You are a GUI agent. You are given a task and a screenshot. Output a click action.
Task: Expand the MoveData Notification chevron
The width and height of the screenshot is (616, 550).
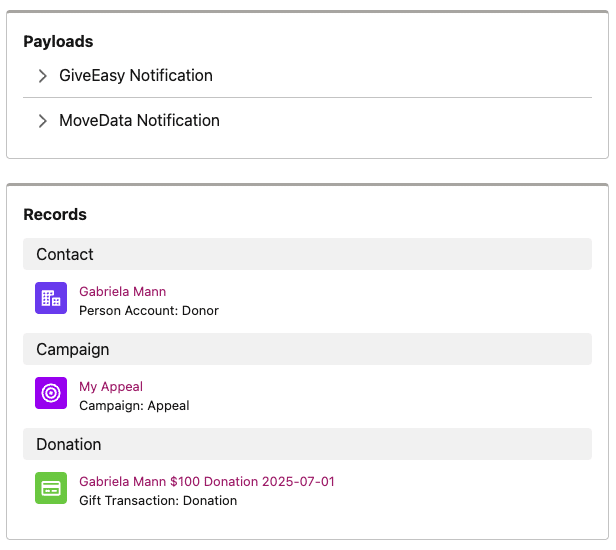click(x=42, y=121)
